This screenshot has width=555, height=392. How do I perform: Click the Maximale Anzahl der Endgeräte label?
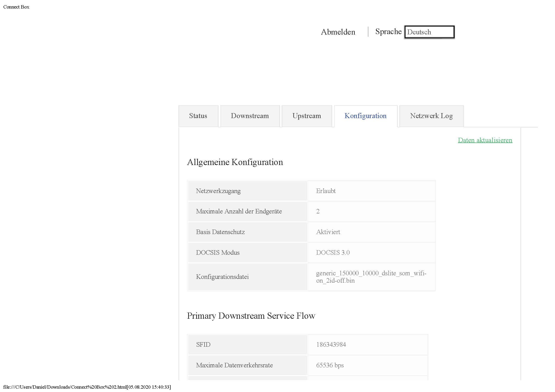coord(238,211)
